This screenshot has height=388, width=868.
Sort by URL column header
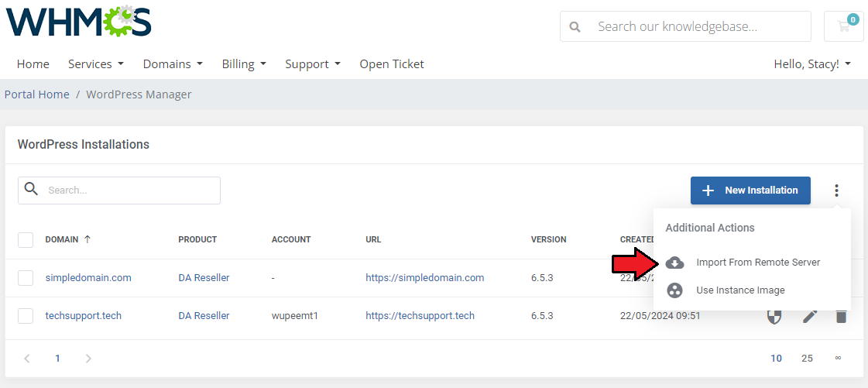click(x=374, y=239)
